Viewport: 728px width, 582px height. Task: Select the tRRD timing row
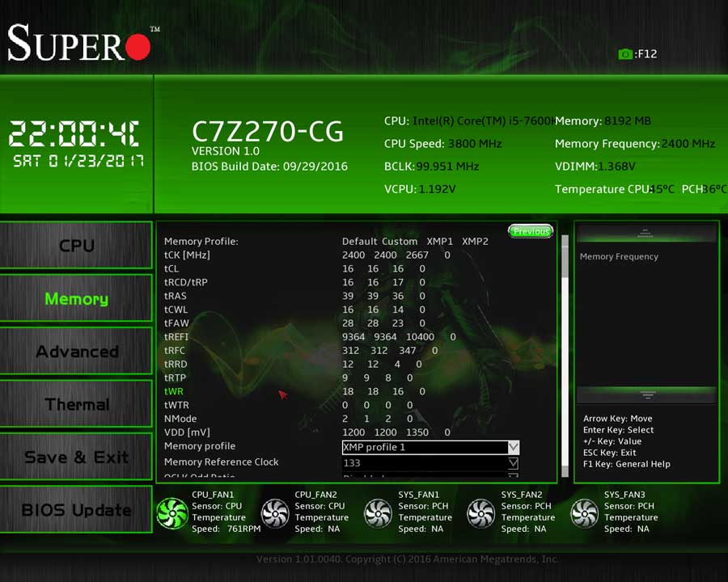(x=293, y=364)
